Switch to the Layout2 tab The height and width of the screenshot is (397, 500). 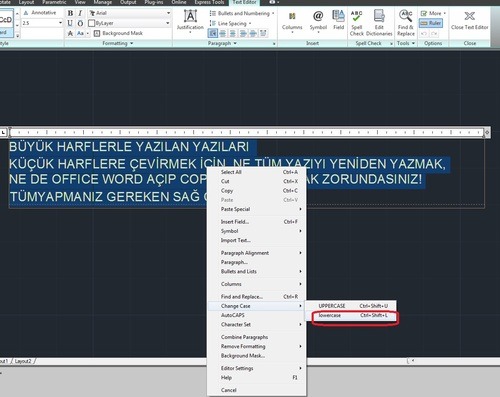coord(23,361)
